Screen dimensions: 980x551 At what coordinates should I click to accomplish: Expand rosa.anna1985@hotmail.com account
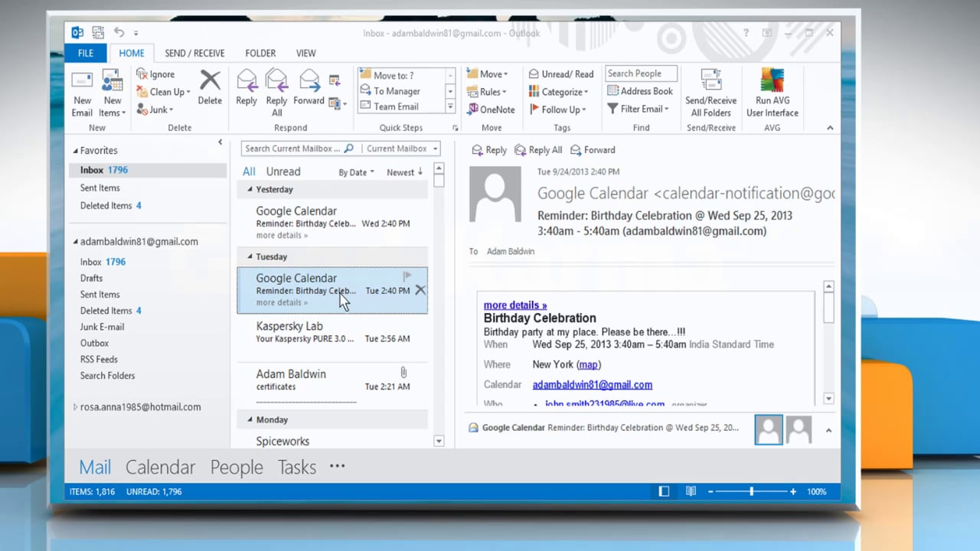[75, 407]
